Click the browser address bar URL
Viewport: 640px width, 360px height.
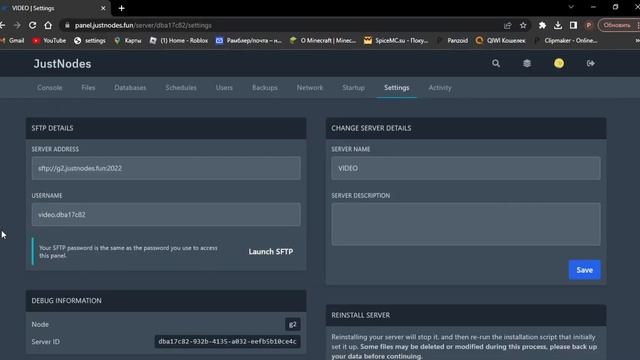pyautogui.click(x=143, y=25)
